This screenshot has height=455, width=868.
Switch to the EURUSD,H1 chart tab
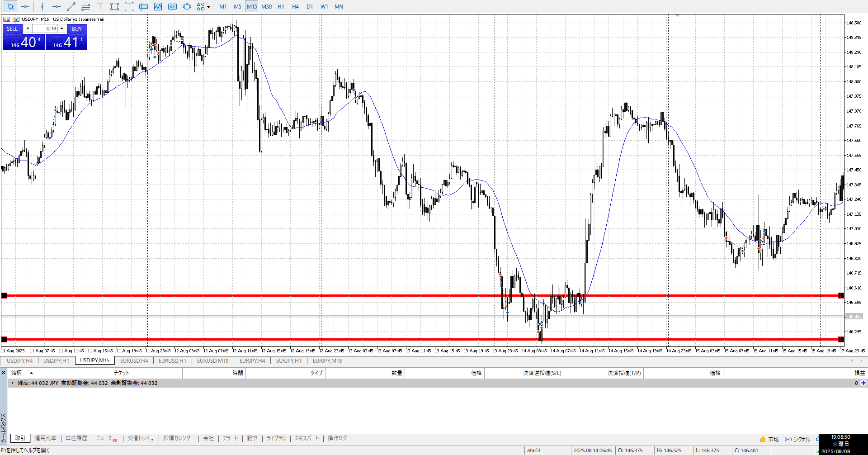coord(172,361)
